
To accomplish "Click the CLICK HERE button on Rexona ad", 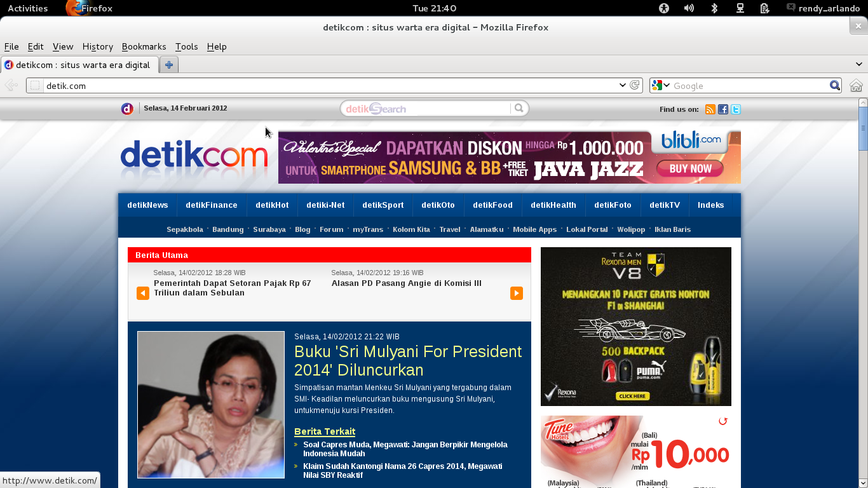I will click(632, 396).
